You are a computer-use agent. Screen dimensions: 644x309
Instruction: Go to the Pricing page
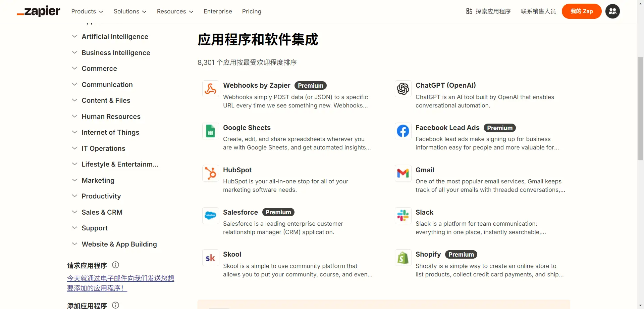(252, 11)
